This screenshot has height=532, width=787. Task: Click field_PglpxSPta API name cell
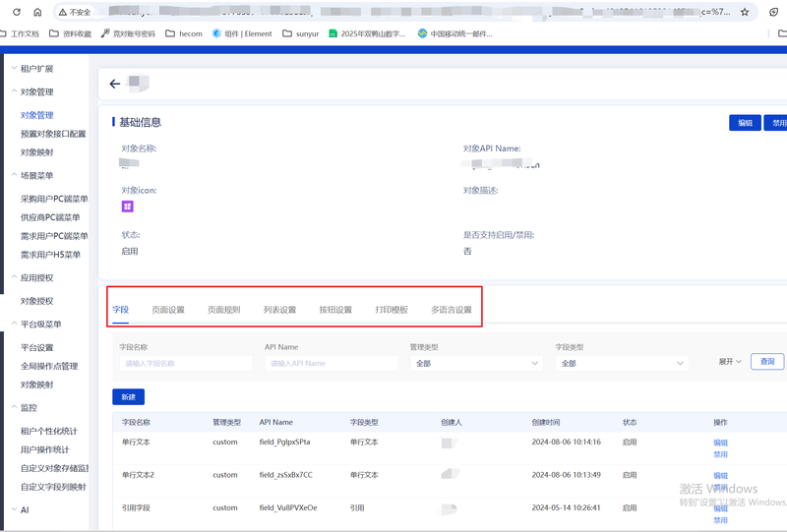click(284, 443)
